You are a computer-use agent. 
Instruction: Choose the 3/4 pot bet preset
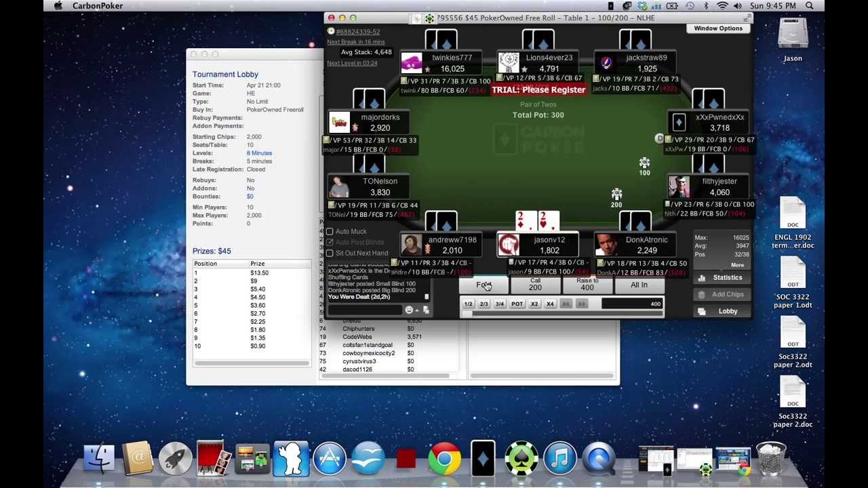coord(500,304)
